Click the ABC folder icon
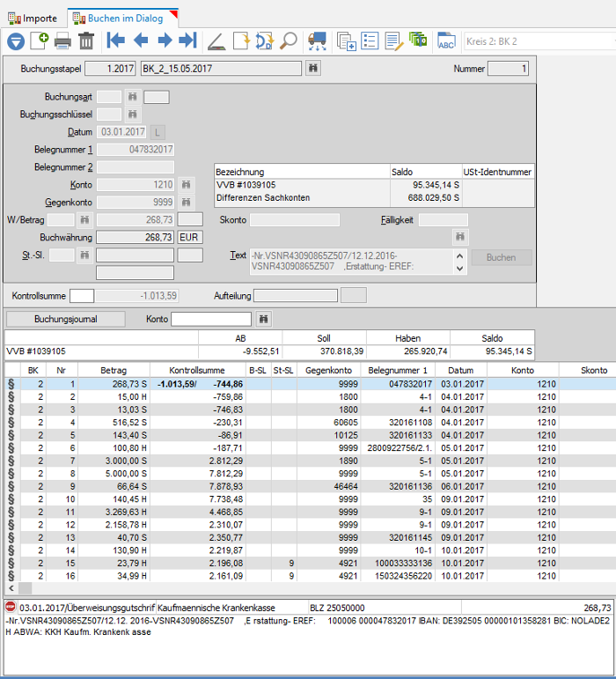616x679 pixels. coord(446,41)
